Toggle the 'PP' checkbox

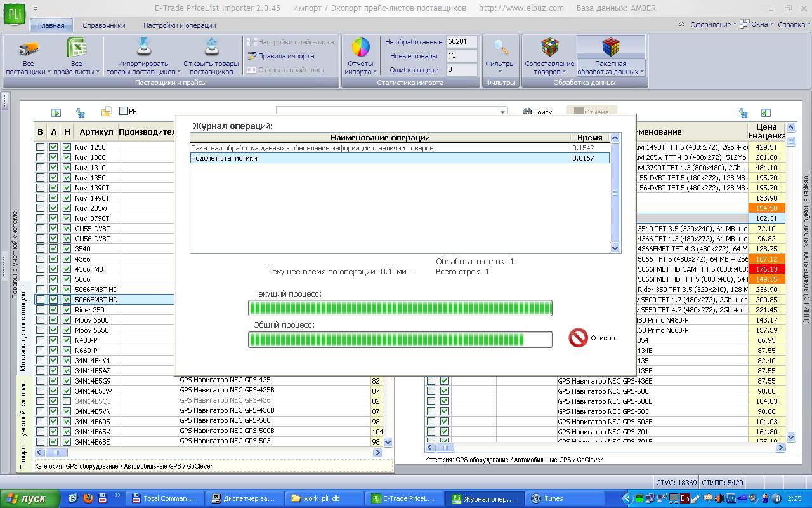123,111
